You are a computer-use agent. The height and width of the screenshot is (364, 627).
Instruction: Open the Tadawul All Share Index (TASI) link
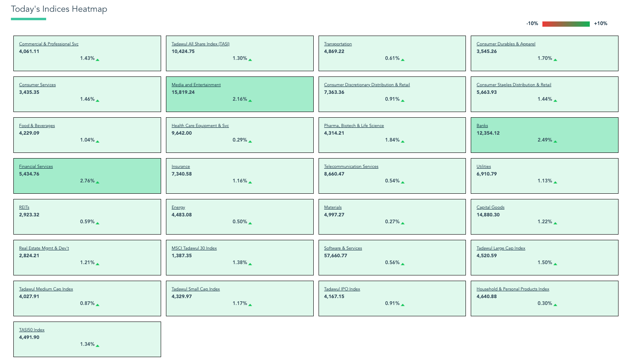(x=200, y=44)
